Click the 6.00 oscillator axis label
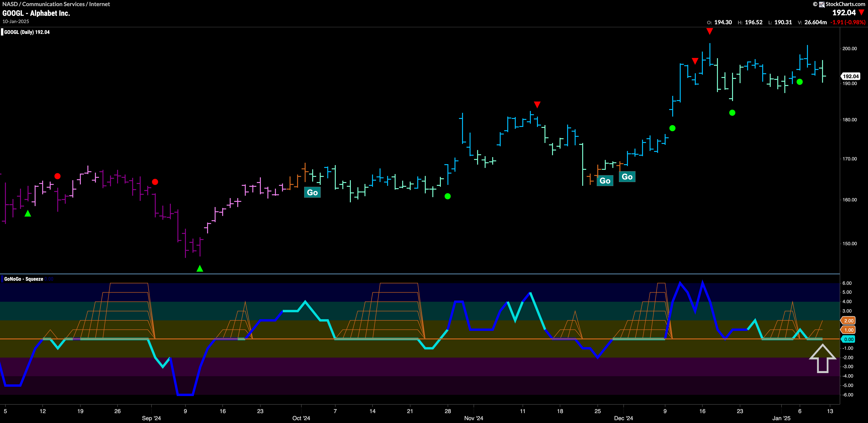This screenshot has height=423, width=868. tap(847, 283)
